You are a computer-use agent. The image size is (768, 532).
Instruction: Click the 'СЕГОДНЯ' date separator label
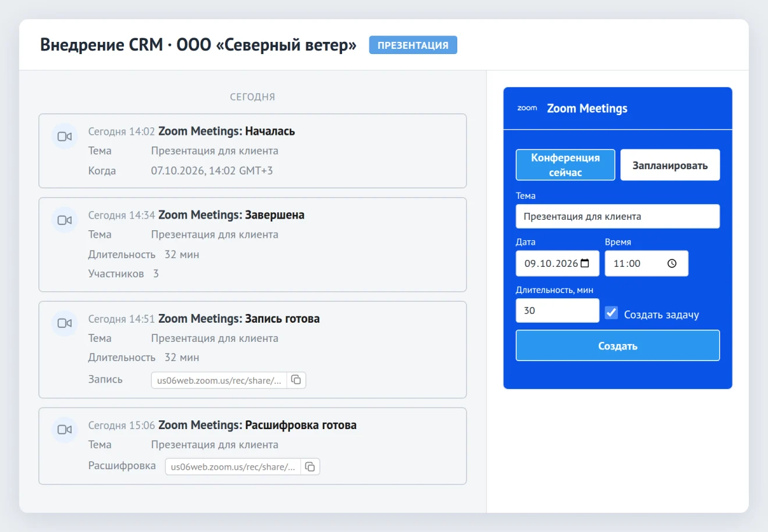pyautogui.click(x=253, y=97)
